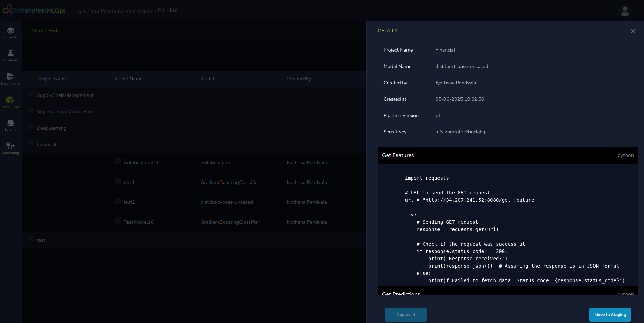The image size is (644, 323).
Task: Close the Details panel
Action: [633, 31]
